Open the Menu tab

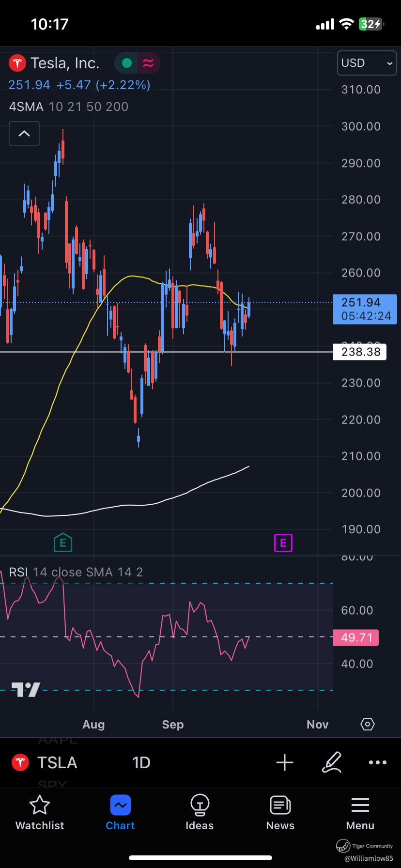[x=360, y=813]
